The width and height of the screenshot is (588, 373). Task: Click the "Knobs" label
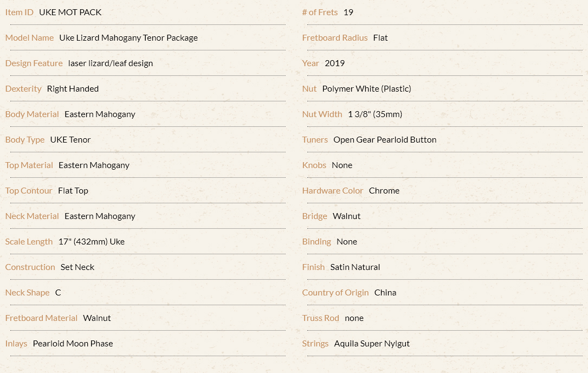(314, 165)
